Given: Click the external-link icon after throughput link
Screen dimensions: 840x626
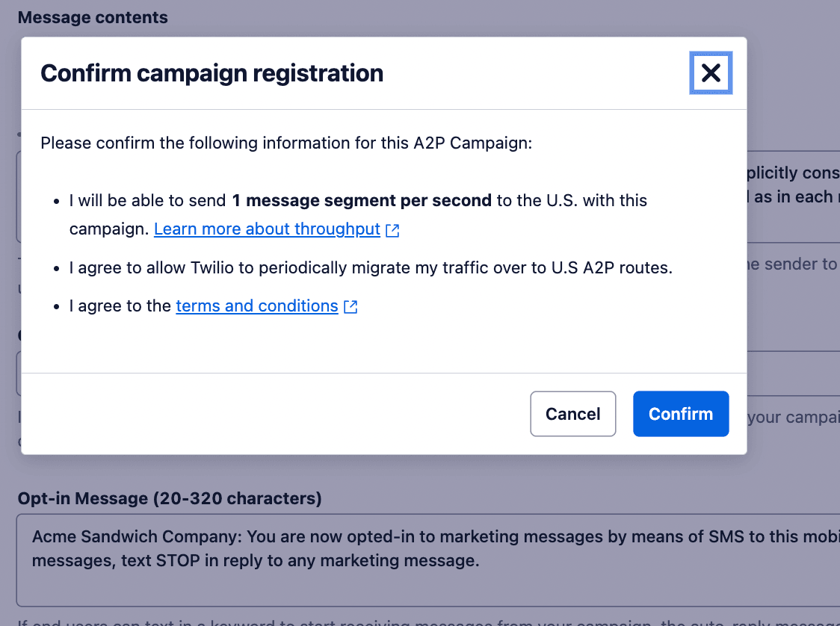Looking at the screenshot, I should pos(392,229).
